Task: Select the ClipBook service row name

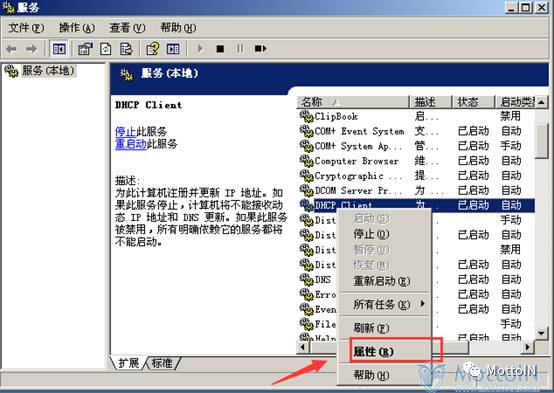Action: pyautogui.click(x=336, y=116)
